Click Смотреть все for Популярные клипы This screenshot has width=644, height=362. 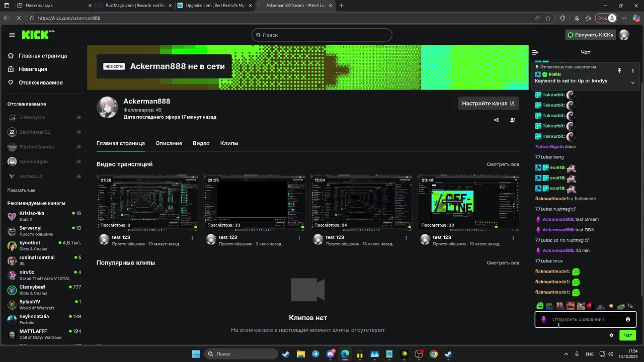503,263
